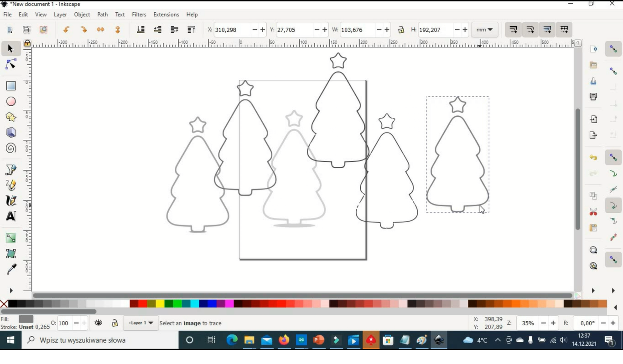Screen dimensions: 623x364
Task: Toggle scale rounded corners with rectangles
Action: click(530, 30)
